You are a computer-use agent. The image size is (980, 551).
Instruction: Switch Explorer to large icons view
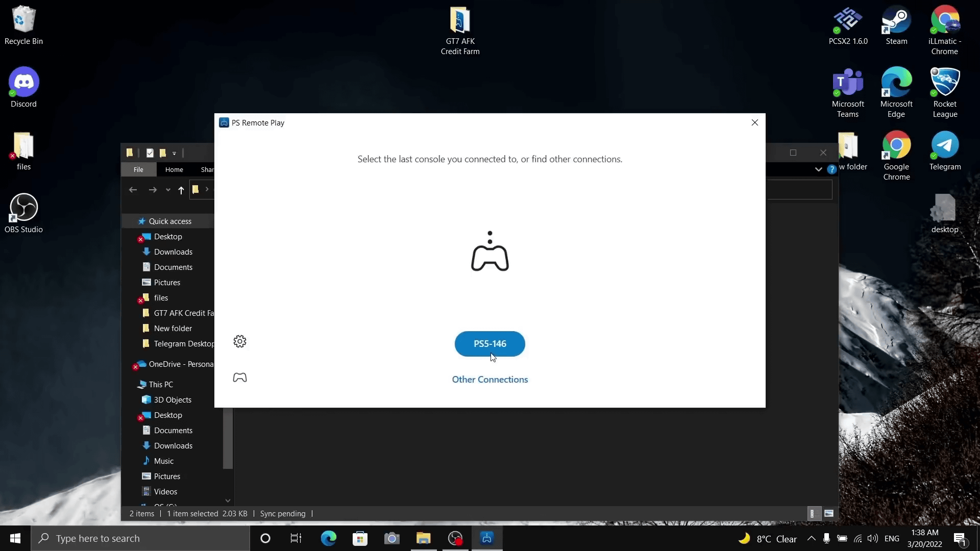point(829,514)
